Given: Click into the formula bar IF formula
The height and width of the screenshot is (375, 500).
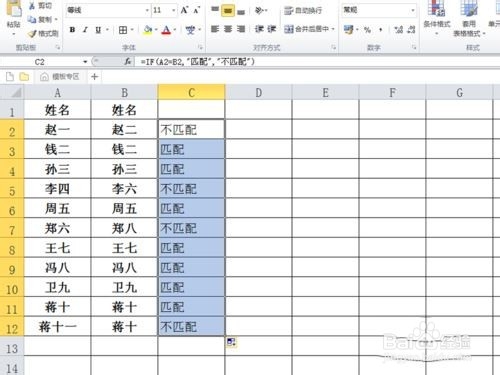Looking at the screenshot, I should (197, 62).
